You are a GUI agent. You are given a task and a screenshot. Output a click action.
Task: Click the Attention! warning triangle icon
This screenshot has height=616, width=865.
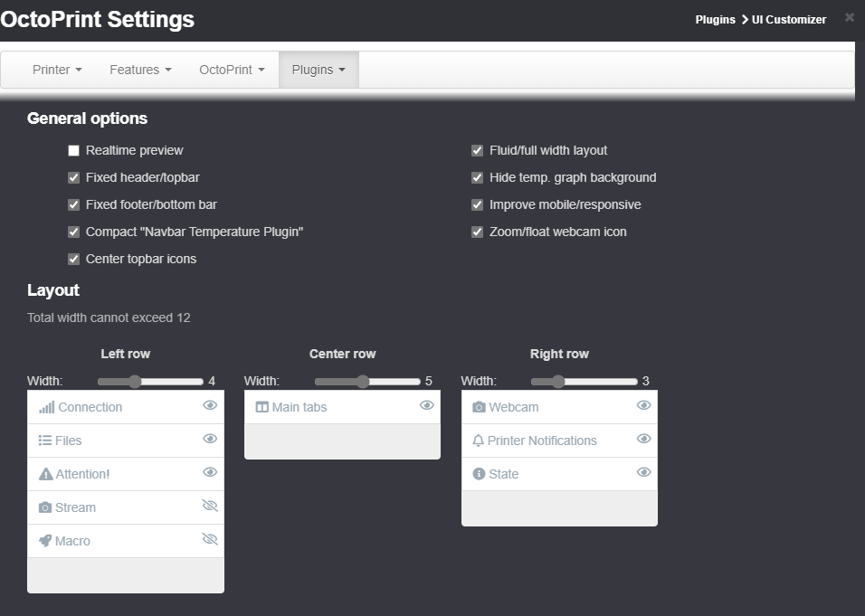click(46, 474)
